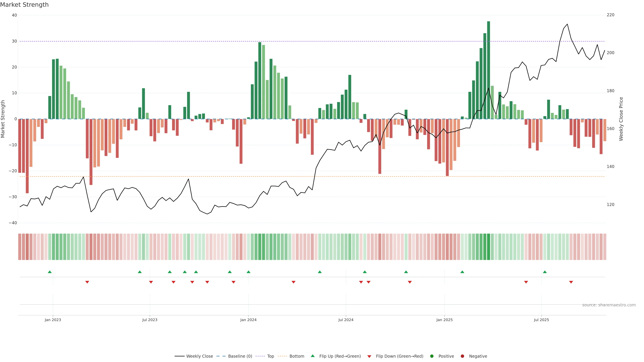Screen dimensions: 644x362
Task: Click last red flip-down marker after Jul 2025
Action: tap(571, 282)
